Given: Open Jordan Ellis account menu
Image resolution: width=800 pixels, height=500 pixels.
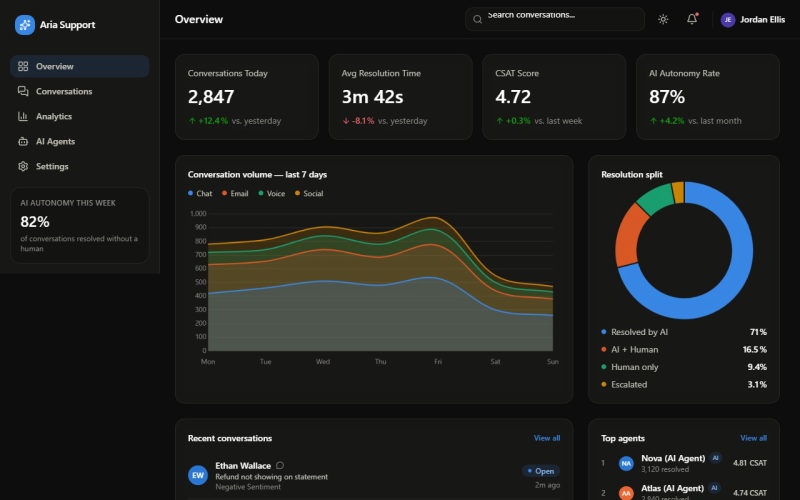Looking at the screenshot, I should tap(753, 20).
